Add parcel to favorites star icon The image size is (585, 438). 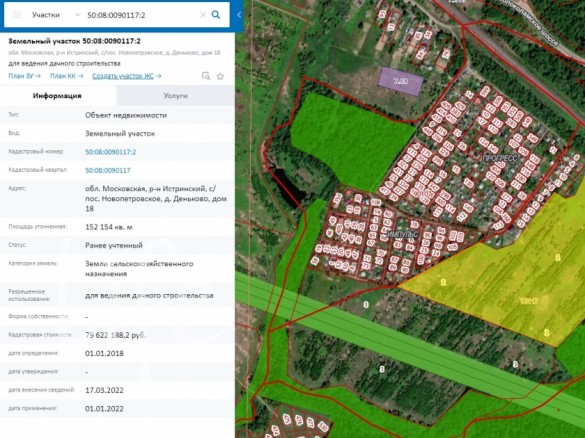220,76
